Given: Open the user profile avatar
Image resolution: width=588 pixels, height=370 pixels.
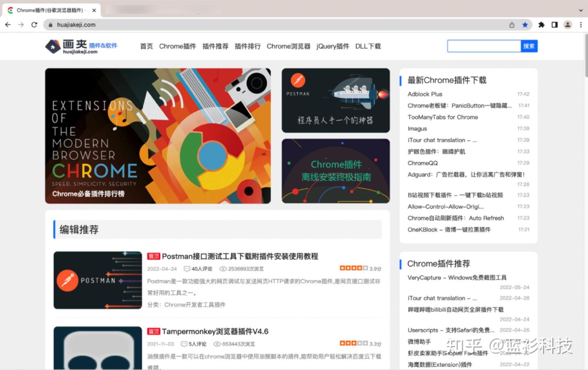Looking at the screenshot, I should click(568, 25).
